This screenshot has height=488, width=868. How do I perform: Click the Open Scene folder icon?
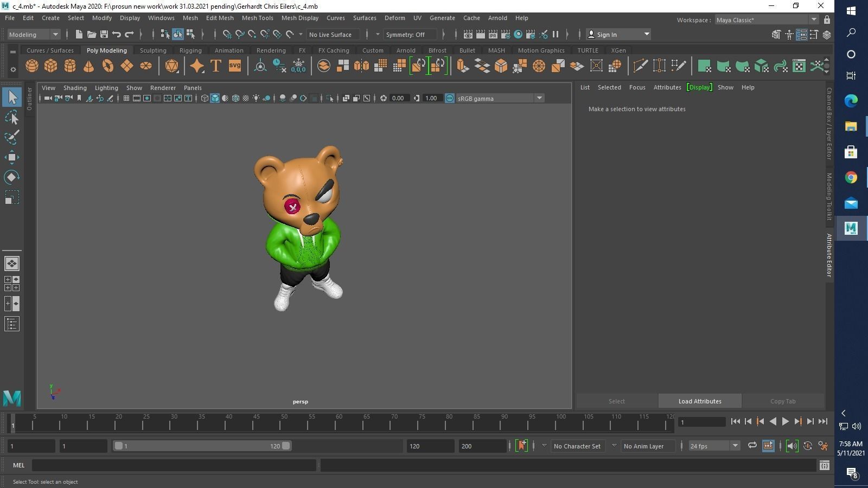91,34
